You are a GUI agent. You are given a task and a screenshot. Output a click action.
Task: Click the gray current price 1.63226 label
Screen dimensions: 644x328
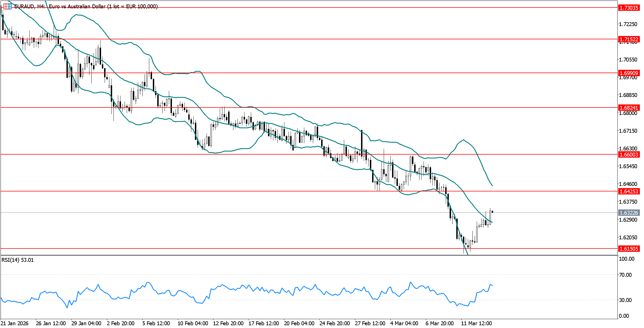[628, 213]
